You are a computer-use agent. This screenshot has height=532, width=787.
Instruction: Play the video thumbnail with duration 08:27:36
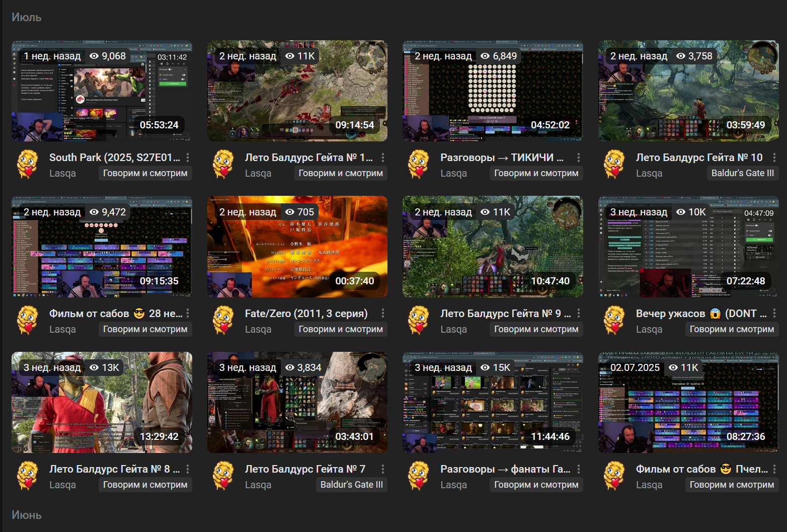click(688, 402)
